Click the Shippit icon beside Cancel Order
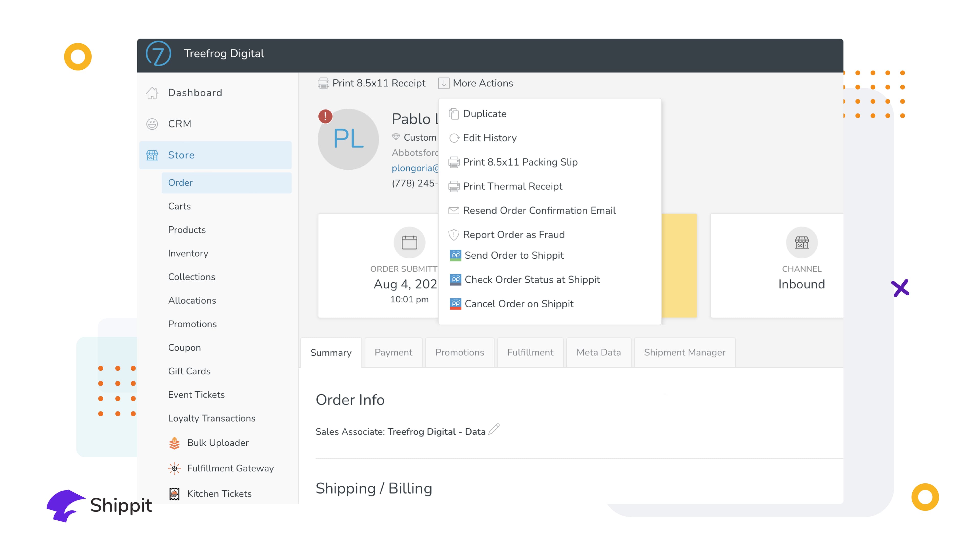980x551 pixels. (455, 304)
